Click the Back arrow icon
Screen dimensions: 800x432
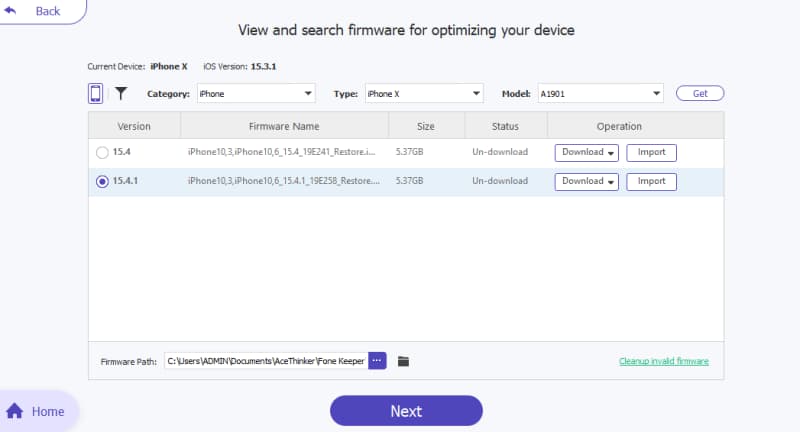(x=10, y=10)
